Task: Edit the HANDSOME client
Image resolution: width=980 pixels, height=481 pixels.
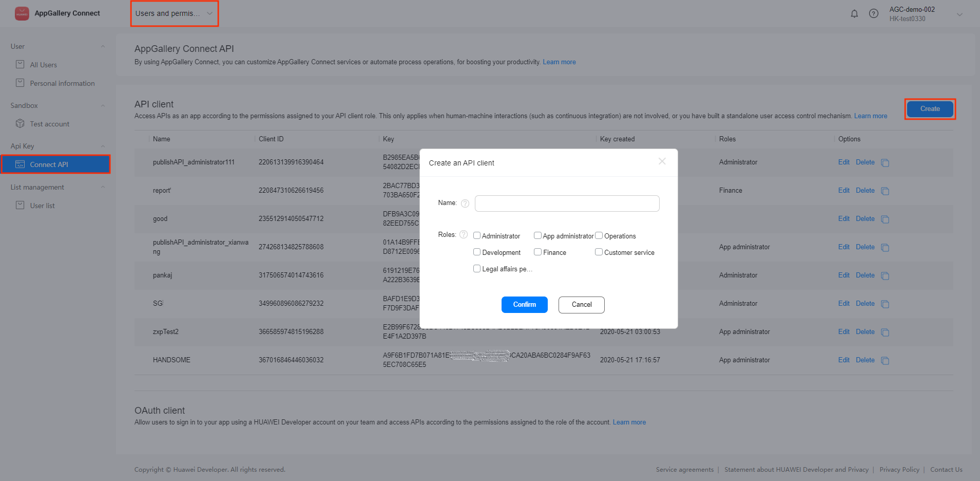Action: point(843,360)
